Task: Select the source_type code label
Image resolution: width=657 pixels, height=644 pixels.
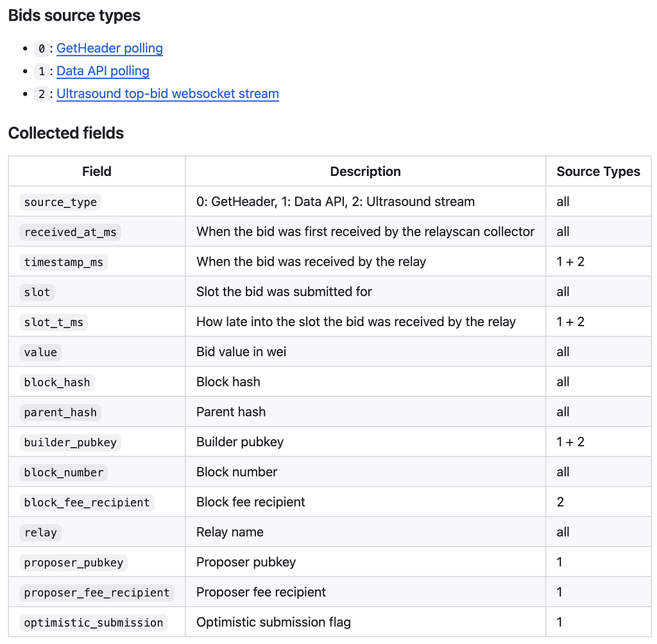Action: click(x=60, y=202)
